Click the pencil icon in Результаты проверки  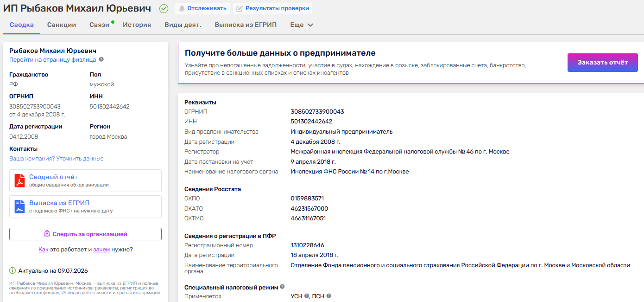pyautogui.click(x=240, y=8)
